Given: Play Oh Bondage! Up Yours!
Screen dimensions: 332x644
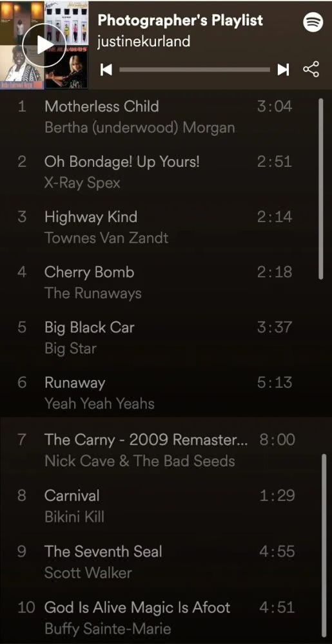Looking at the screenshot, I should tap(155, 172).
